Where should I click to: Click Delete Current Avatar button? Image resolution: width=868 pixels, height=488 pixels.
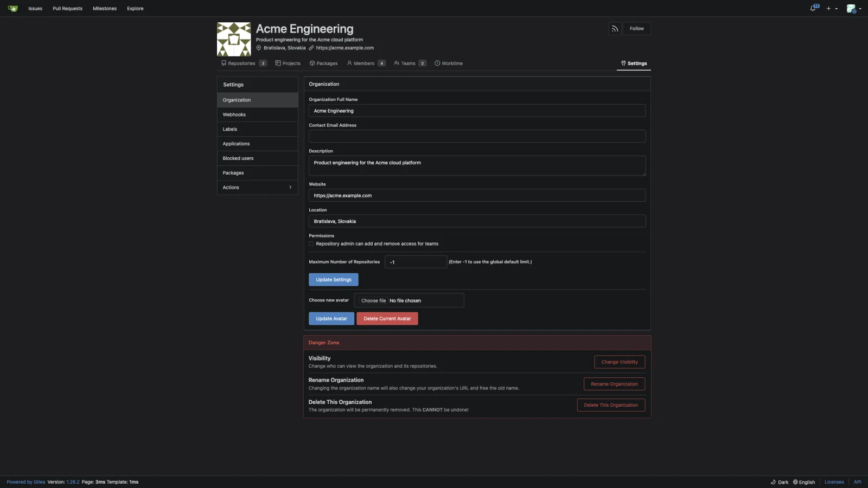coord(387,319)
